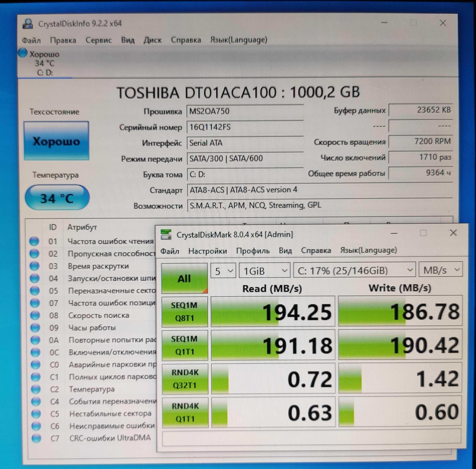Screen dimensions: 476x469
Task: Click the Возможности field with S.M.A.R.T., APM
Action: (320, 205)
